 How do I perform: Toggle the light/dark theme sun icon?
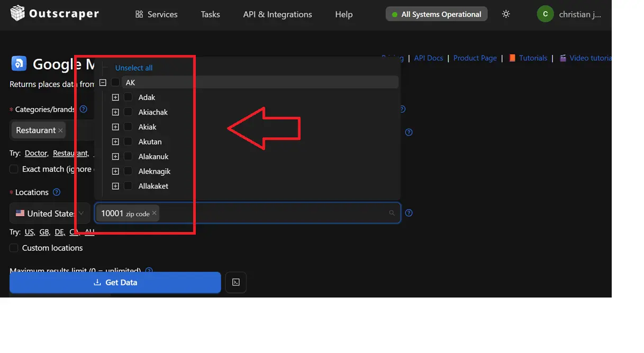pos(506,14)
